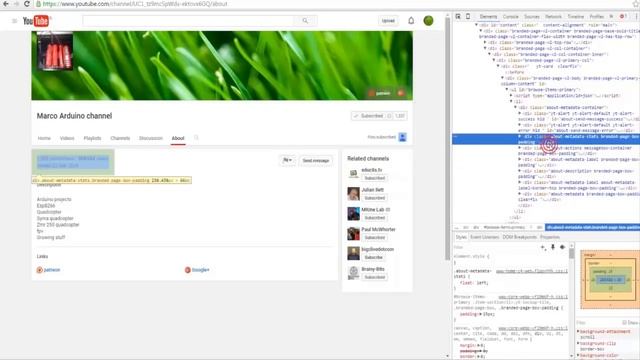The width and height of the screenshot is (640, 360).
Task: Toggle DevTools device mode icon
Action: click(468, 16)
